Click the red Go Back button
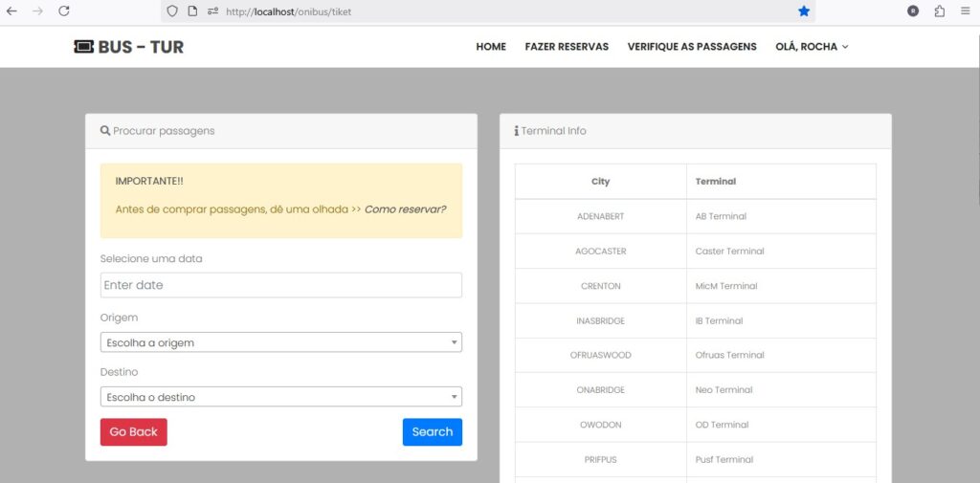This screenshot has width=980, height=483. point(134,431)
